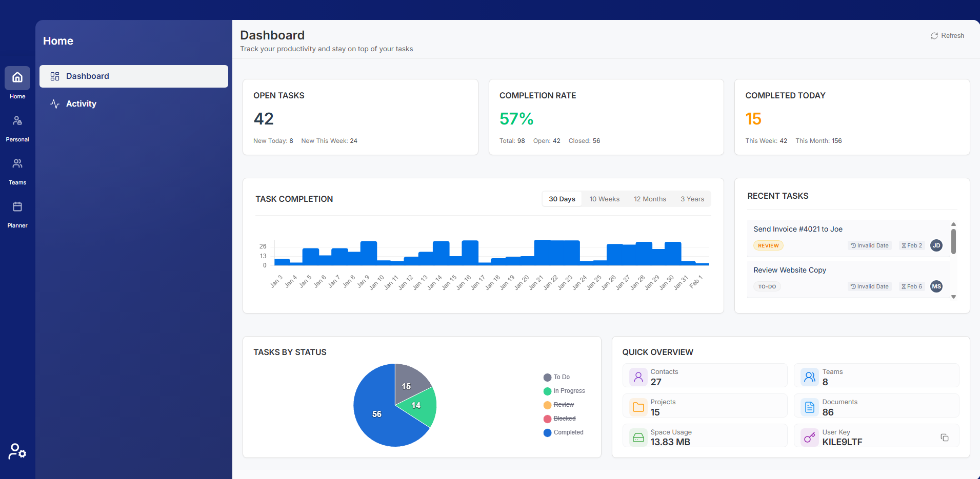Click the Refresh button
The height and width of the screenshot is (479, 980).
tap(947, 35)
